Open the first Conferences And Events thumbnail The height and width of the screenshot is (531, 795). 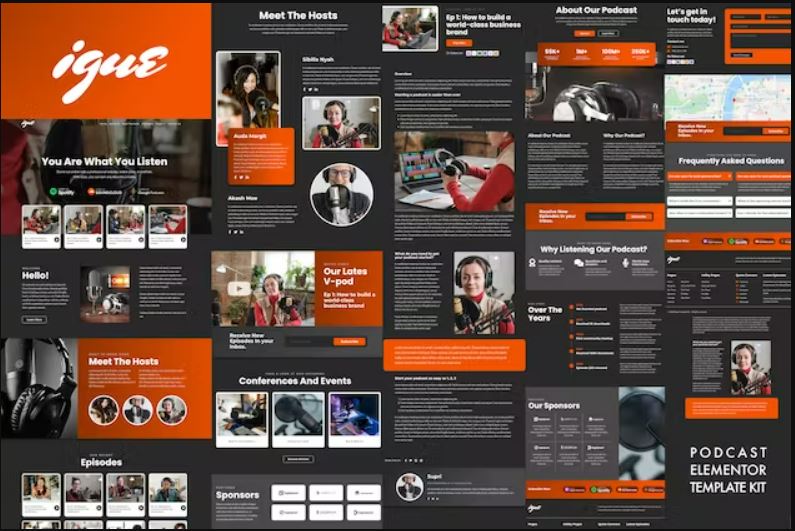coord(241,416)
